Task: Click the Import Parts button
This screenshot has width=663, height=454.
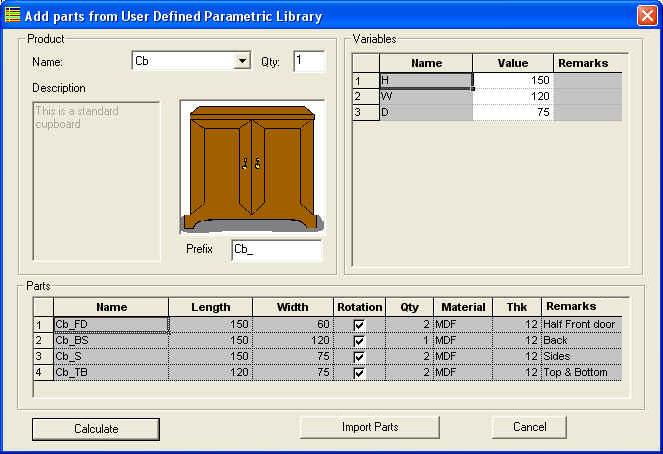Action: [369, 428]
